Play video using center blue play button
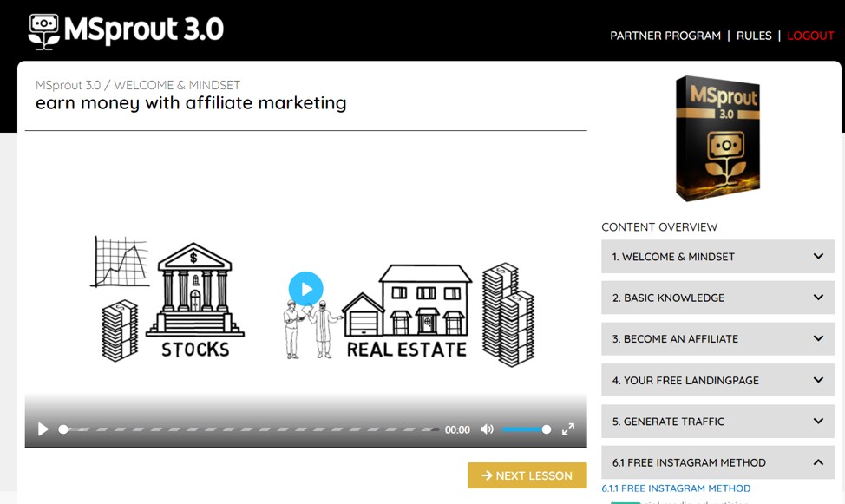 click(305, 289)
